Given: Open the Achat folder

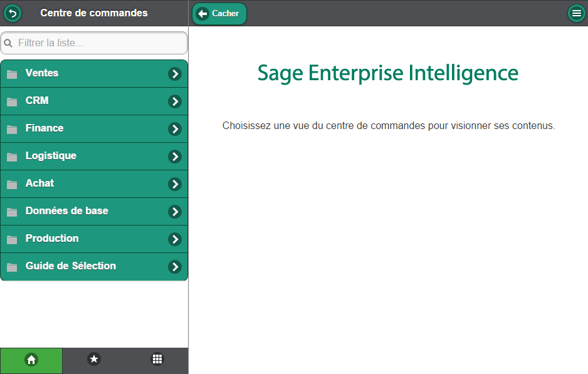Looking at the screenshot, I should tap(39, 184).
